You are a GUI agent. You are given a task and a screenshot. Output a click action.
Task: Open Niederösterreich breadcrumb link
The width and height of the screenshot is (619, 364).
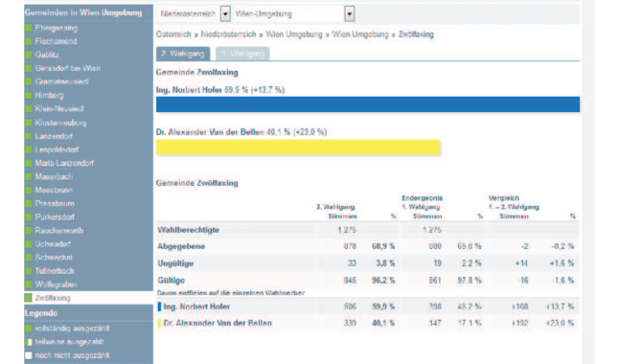(x=228, y=34)
